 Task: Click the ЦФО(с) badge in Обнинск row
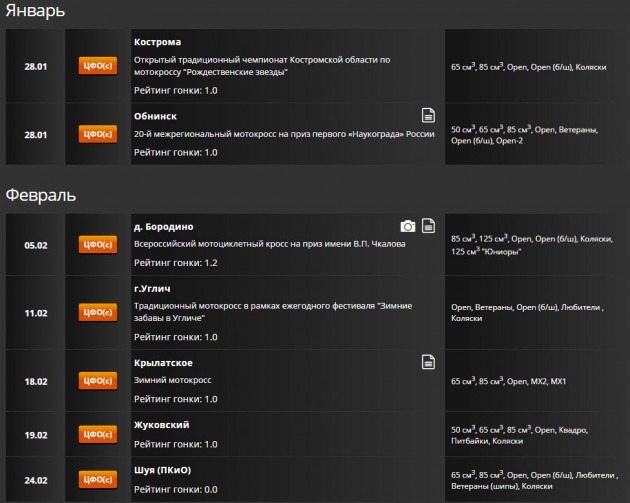point(99,133)
